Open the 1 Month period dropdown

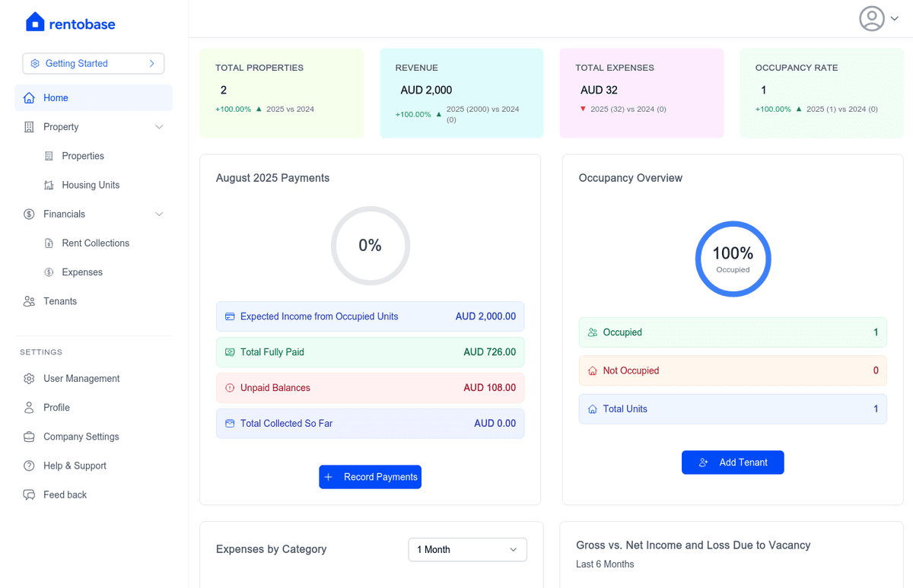point(466,549)
